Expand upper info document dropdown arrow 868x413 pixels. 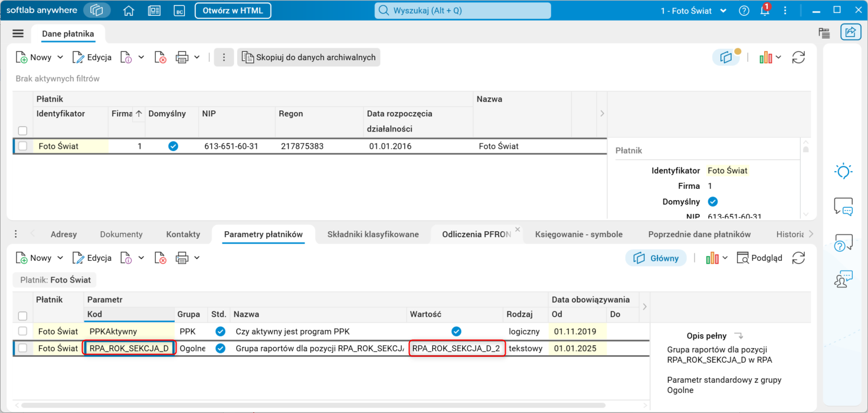[141, 57]
